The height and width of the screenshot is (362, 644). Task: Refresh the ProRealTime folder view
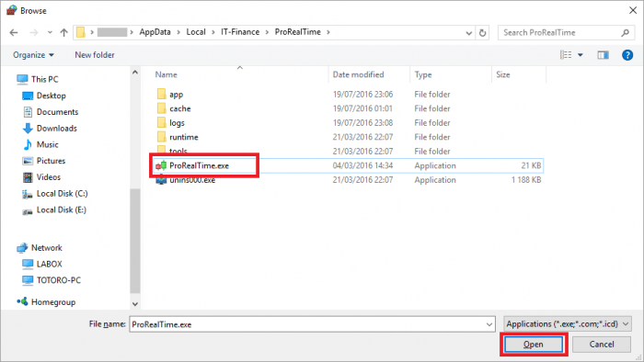pos(483,32)
